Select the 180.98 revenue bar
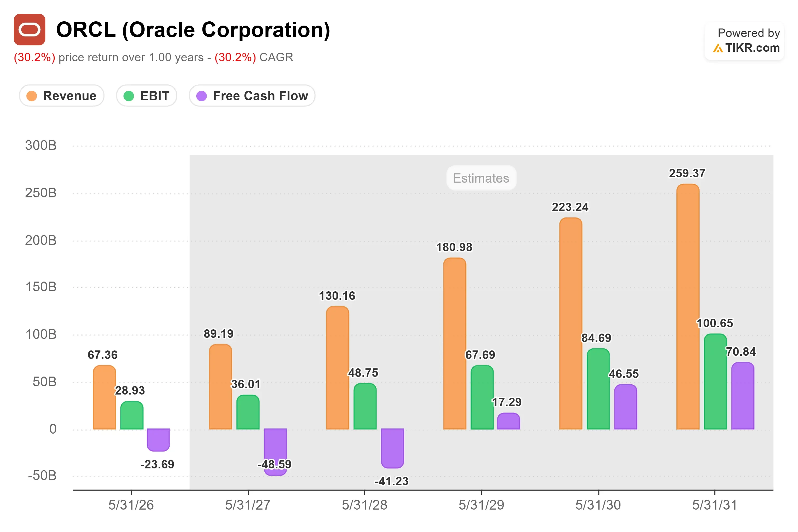The height and width of the screenshot is (532, 798). (x=455, y=343)
